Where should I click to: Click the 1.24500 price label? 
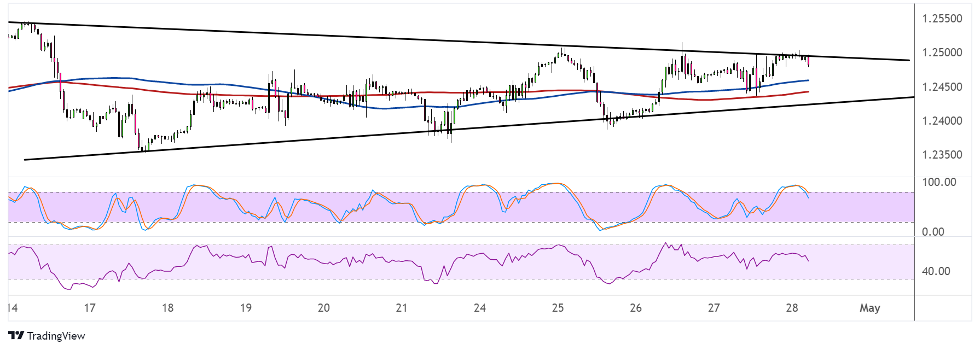tap(942, 87)
